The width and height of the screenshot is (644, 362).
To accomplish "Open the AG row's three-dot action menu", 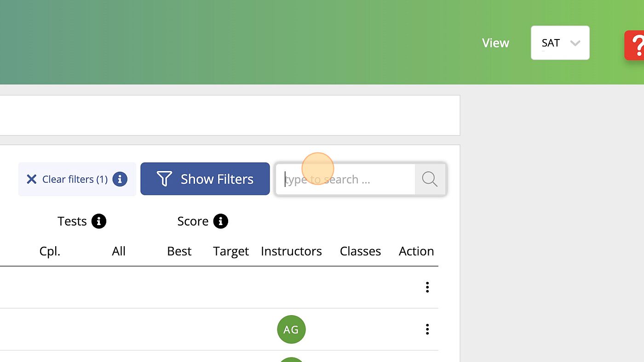I will (427, 329).
